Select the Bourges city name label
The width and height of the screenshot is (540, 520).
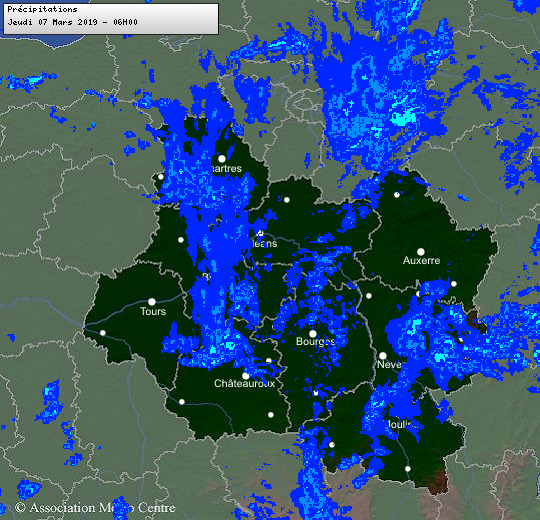315,341
